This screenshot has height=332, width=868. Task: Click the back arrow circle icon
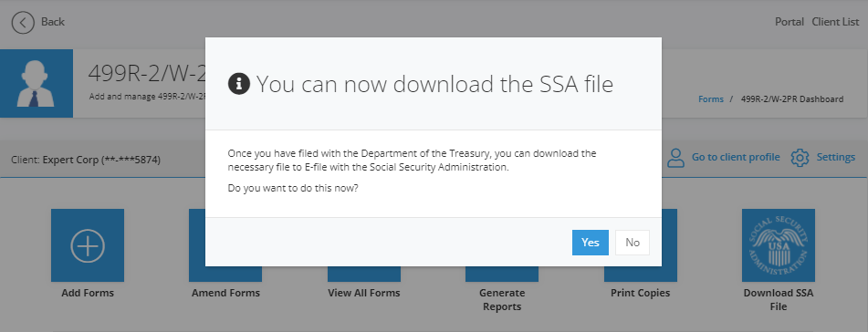(23, 22)
